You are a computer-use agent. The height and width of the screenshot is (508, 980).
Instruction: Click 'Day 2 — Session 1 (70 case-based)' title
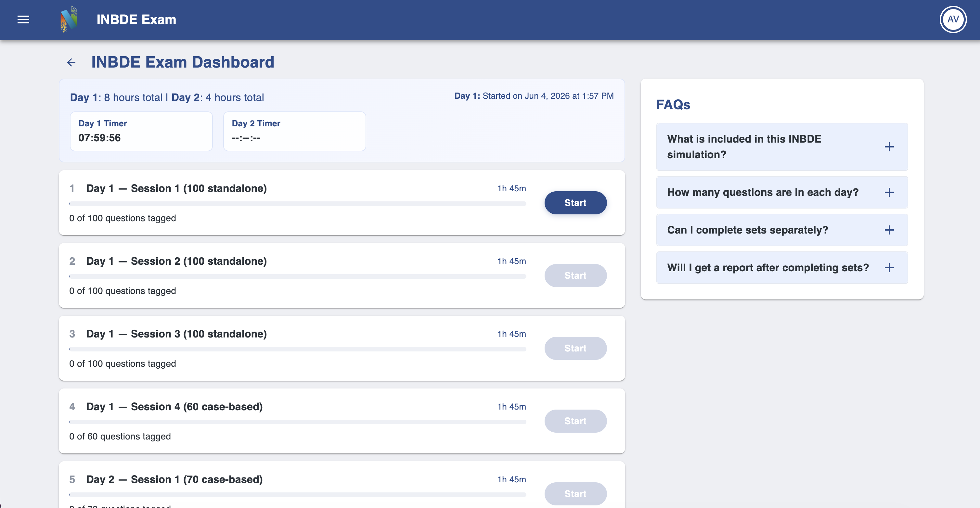(174, 479)
